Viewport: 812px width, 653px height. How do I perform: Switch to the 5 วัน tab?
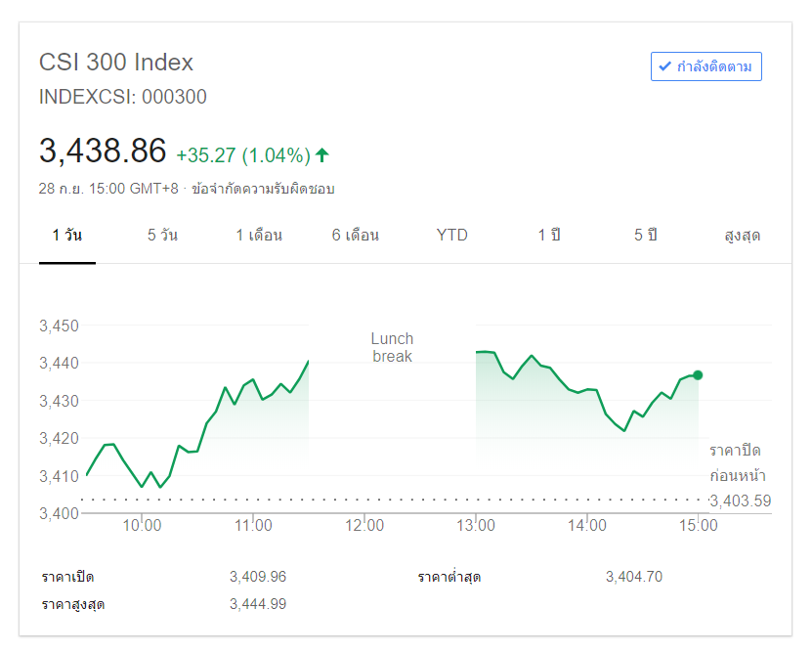pyautogui.click(x=162, y=236)
